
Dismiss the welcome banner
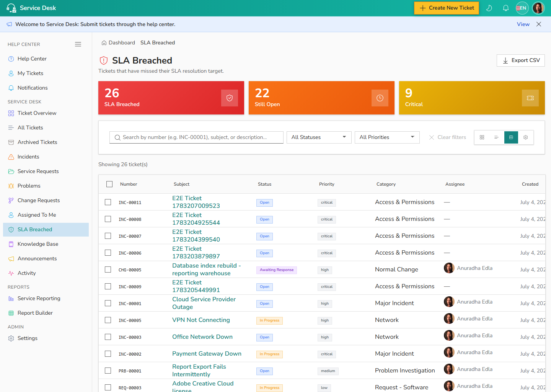point(539,24)
